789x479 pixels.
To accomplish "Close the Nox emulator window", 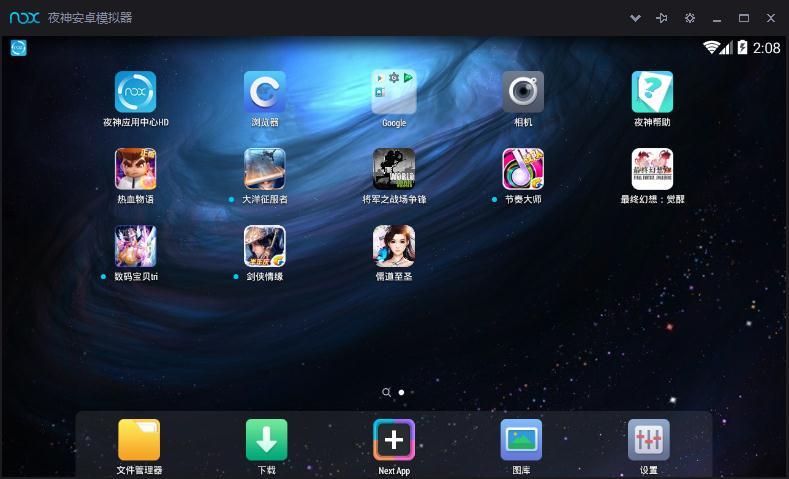I will (x=771, y=18).
